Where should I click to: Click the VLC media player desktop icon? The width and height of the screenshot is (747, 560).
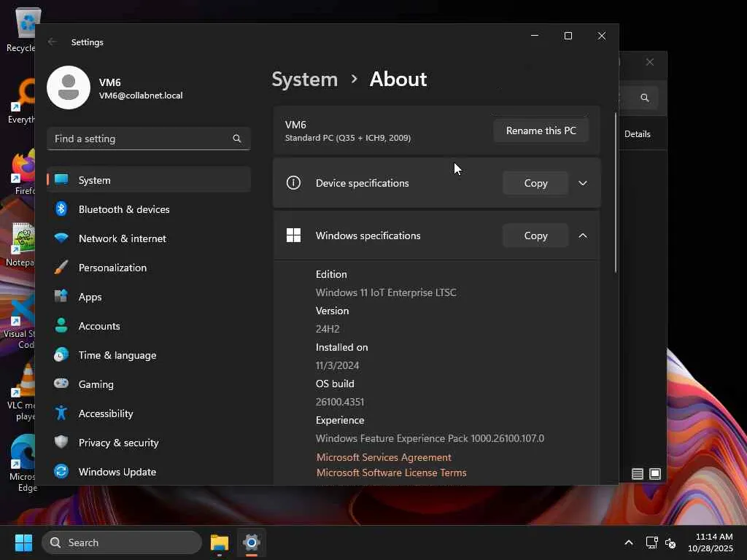tap(23, 393)
